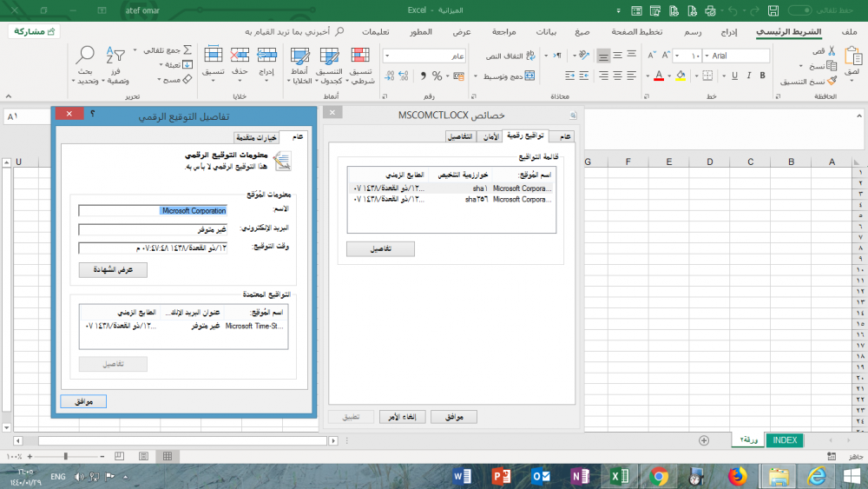The image size is (868, 489).
Task: Select Normal view in status bar
Action: 168,456
